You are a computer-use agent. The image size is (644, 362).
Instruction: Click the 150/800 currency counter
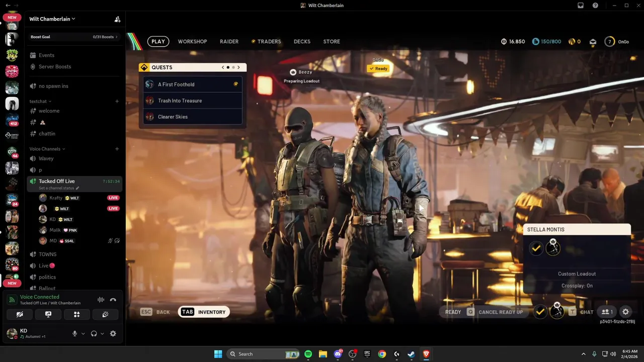546,42
